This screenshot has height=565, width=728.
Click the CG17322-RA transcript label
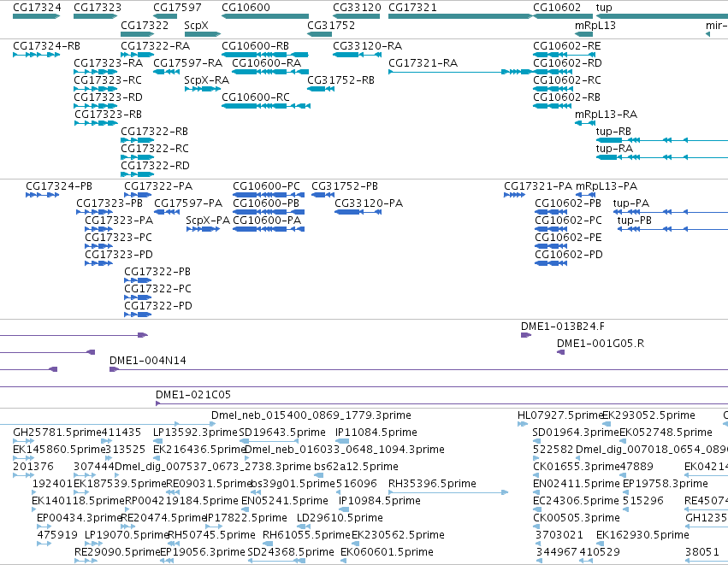[156, 46]
